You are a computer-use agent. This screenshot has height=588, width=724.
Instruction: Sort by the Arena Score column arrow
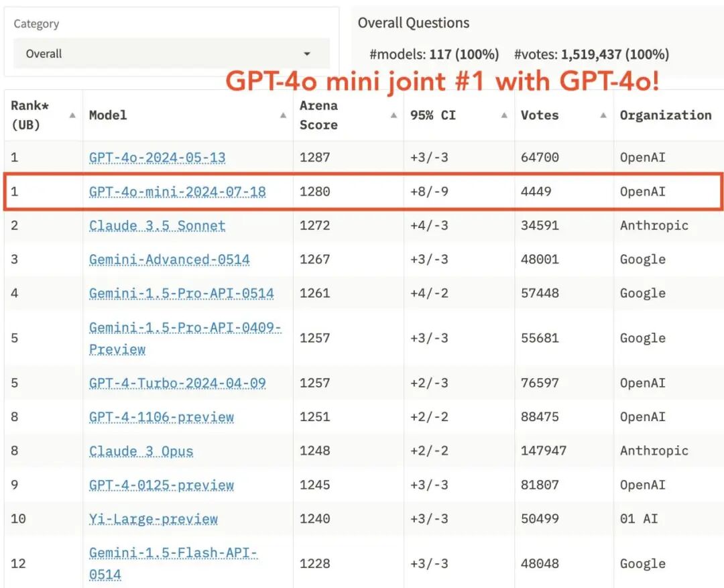(394, 115)
